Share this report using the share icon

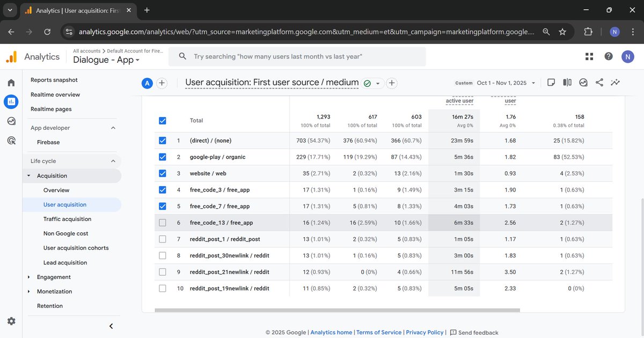coord(599,83)
